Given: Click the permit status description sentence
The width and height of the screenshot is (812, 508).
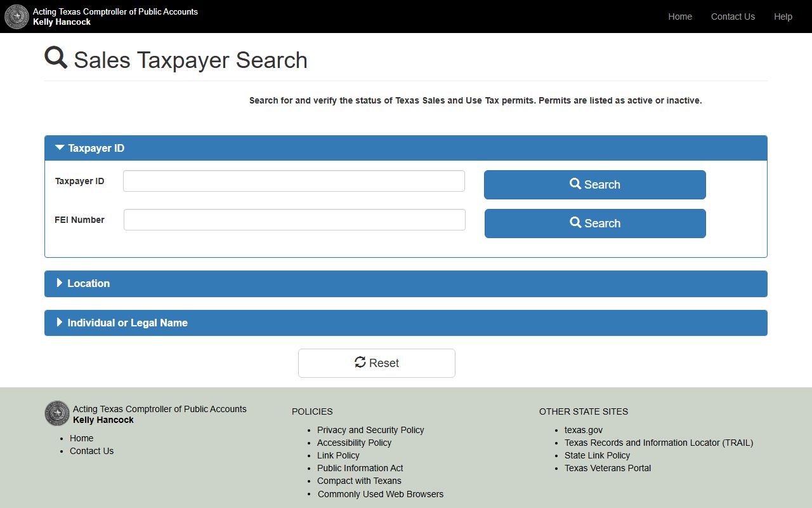Looking at the screenshot, I should tap(476, 100).
